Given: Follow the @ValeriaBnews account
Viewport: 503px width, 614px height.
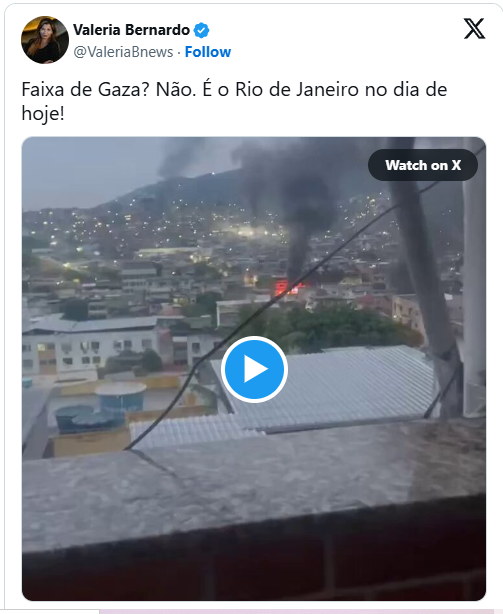Looking at the screenshot, I should [x=208, y=52].
